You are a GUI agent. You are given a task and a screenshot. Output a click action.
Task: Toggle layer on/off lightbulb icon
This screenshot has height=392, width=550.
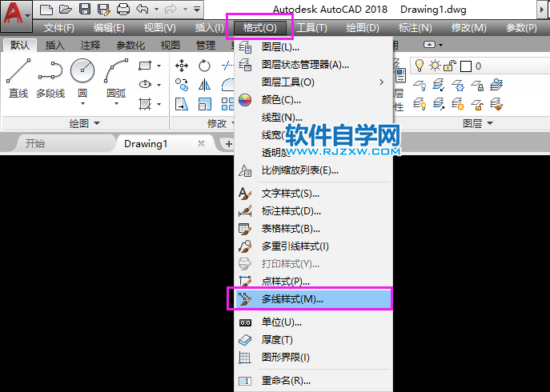418,66
